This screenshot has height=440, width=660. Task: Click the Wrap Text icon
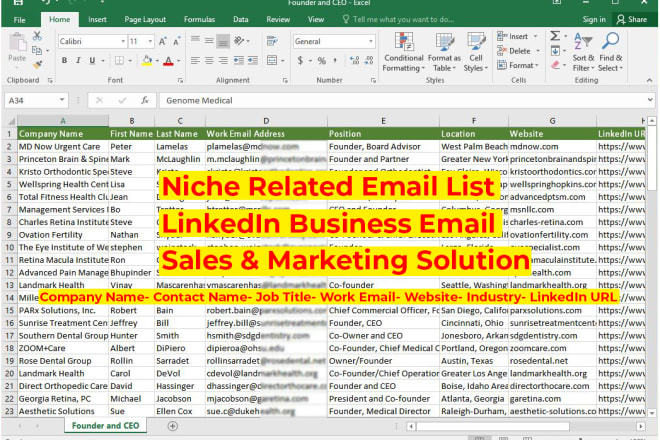[x=272, y=41]
